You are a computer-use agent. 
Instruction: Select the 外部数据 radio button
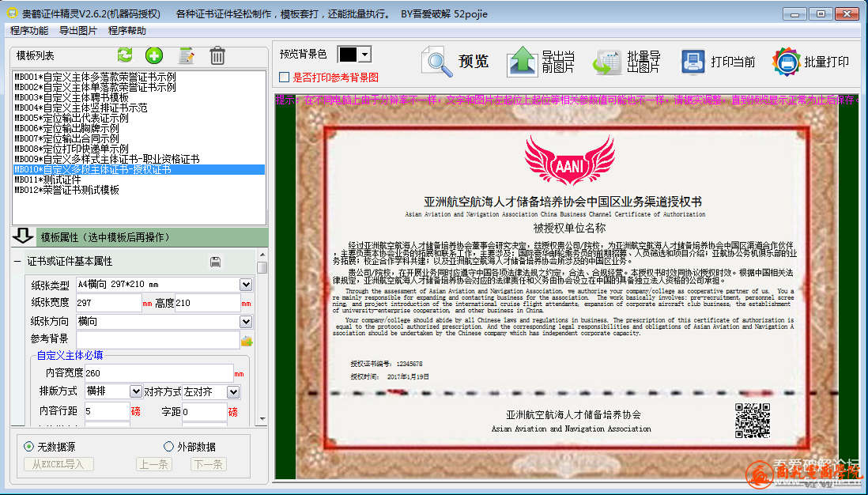click(168, 447)
